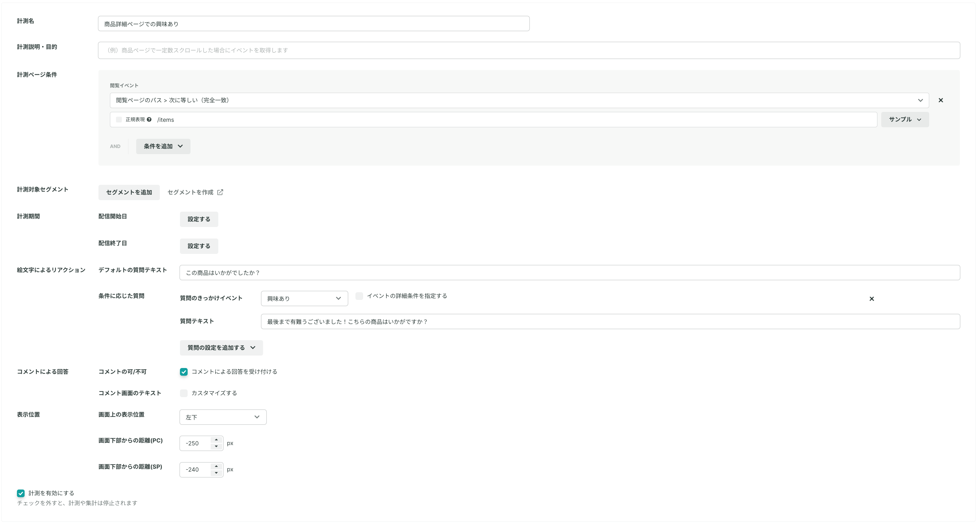Open the 画面上の表示位置 左下 dropdown
The width and height of the screenshot is (980, 525).
point(223,417)
